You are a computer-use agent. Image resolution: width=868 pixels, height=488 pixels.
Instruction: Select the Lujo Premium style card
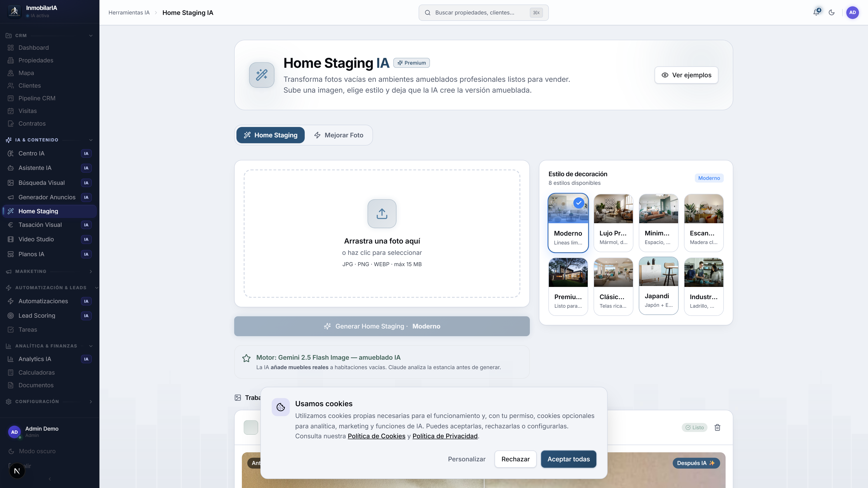pos(613,223)
